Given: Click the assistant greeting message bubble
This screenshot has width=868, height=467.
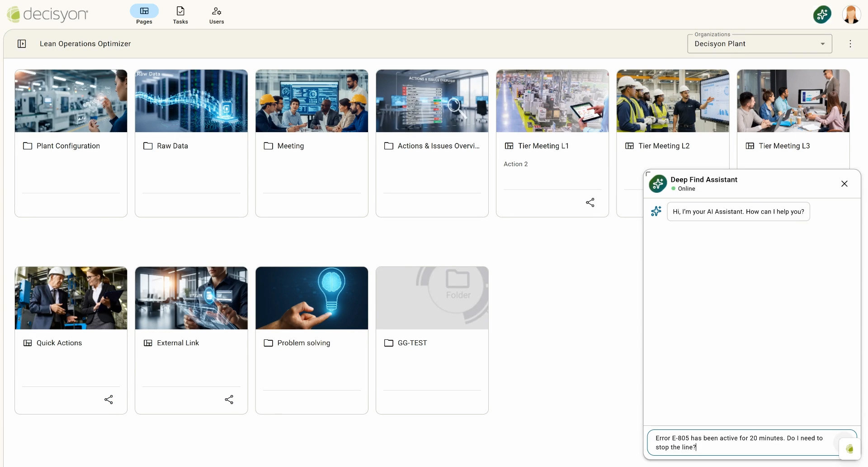Looking at the screenshot, I should click(738, 212).
